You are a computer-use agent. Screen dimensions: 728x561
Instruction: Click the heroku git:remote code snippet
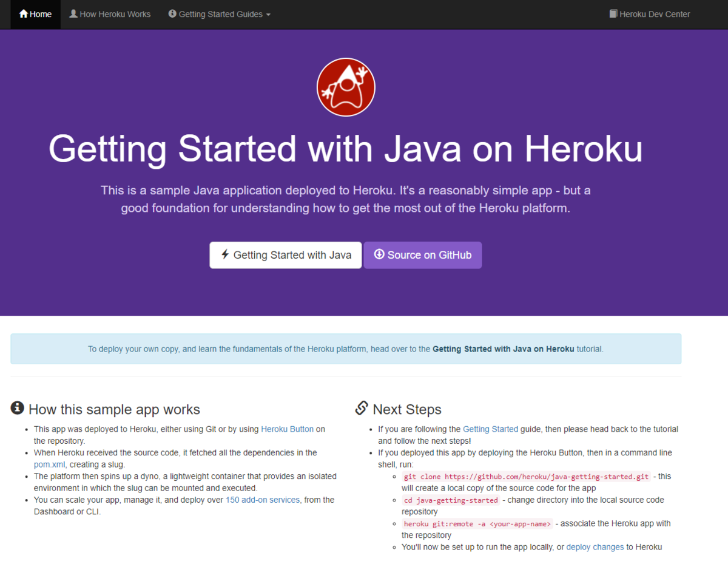477,524
